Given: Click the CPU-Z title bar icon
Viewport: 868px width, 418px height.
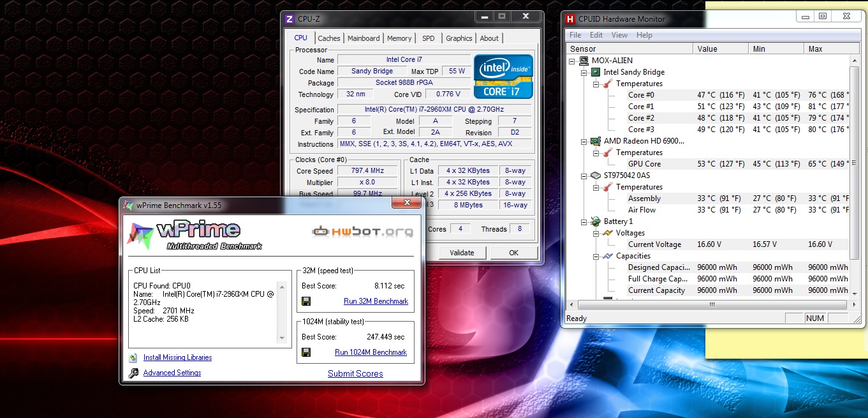Looking at the screenshot, I should click(x=290, y=19).
